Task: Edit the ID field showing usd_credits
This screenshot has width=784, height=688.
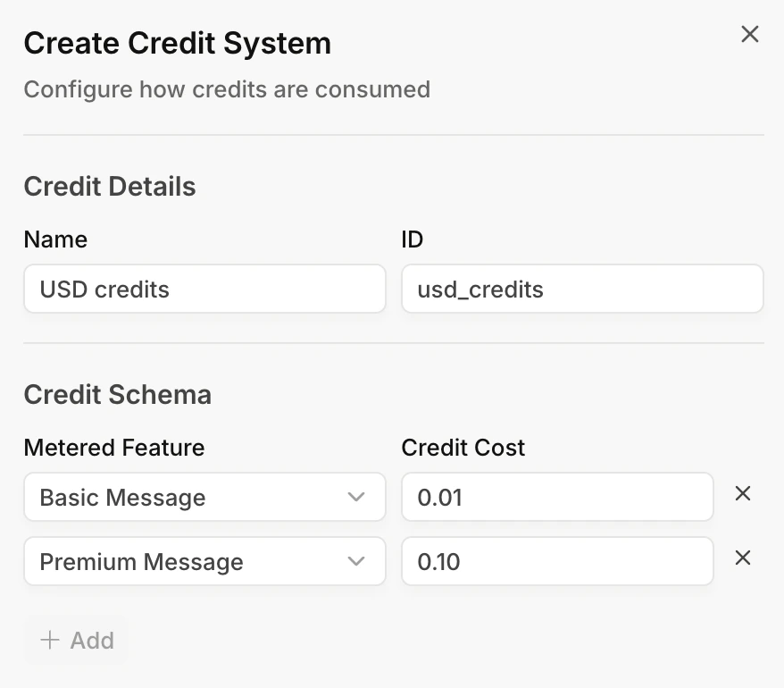Action: pyautogui.click(x=582, y=289)
